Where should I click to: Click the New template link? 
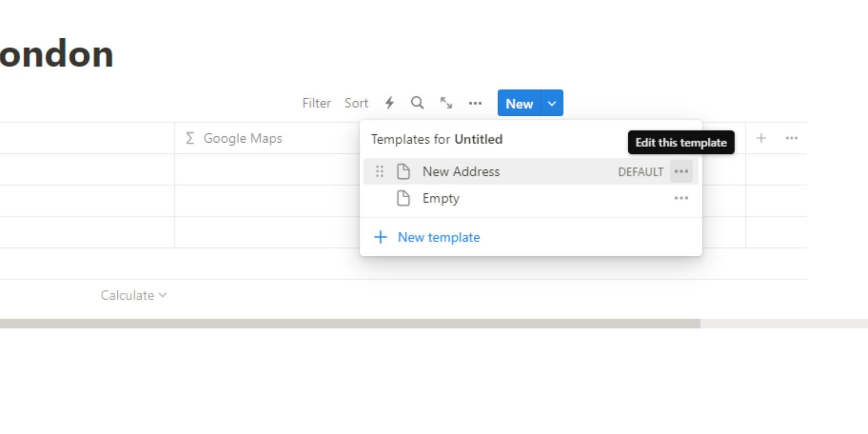438,237
